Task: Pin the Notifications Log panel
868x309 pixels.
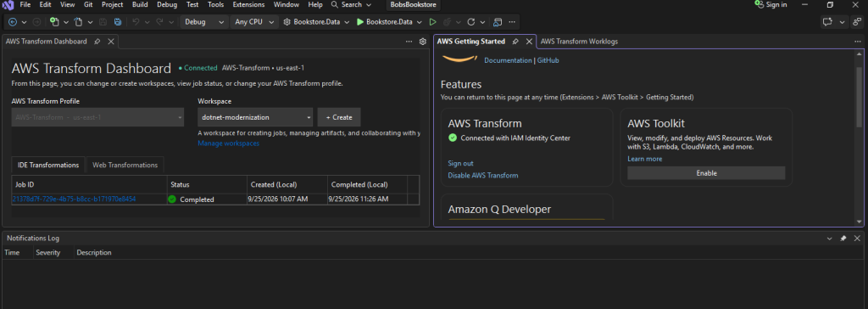Action: pos(843,238)
